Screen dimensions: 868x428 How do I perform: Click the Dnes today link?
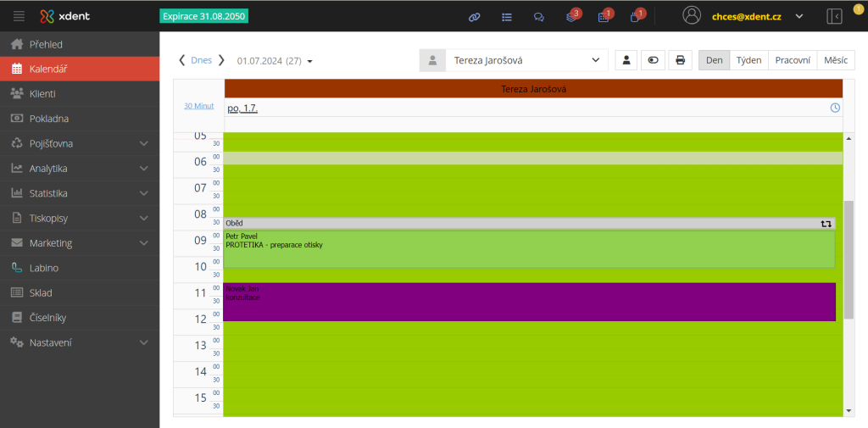pyautogui.click(x=202, y=60)
